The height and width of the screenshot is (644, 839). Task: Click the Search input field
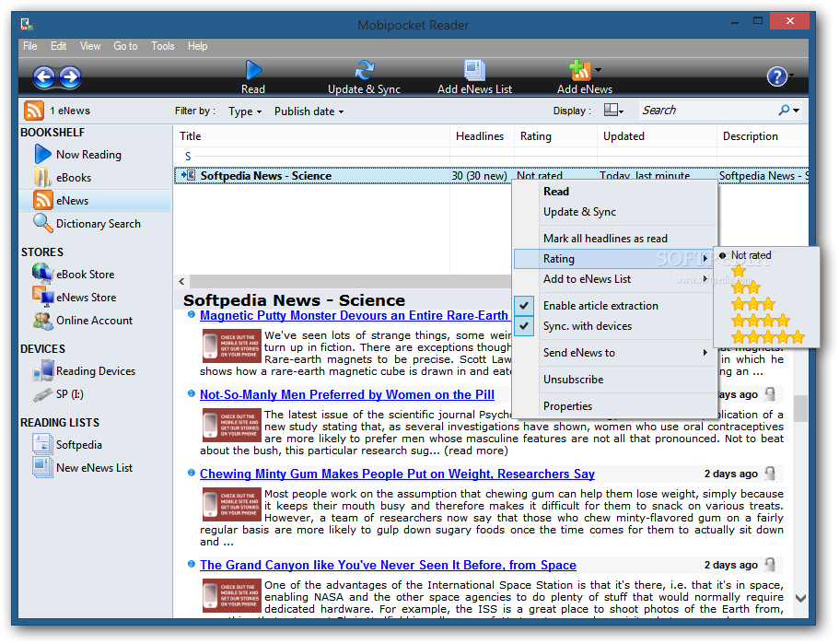click(706, 111)
